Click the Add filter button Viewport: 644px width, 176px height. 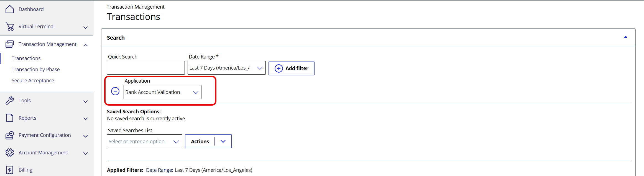(x=291, y=68)
